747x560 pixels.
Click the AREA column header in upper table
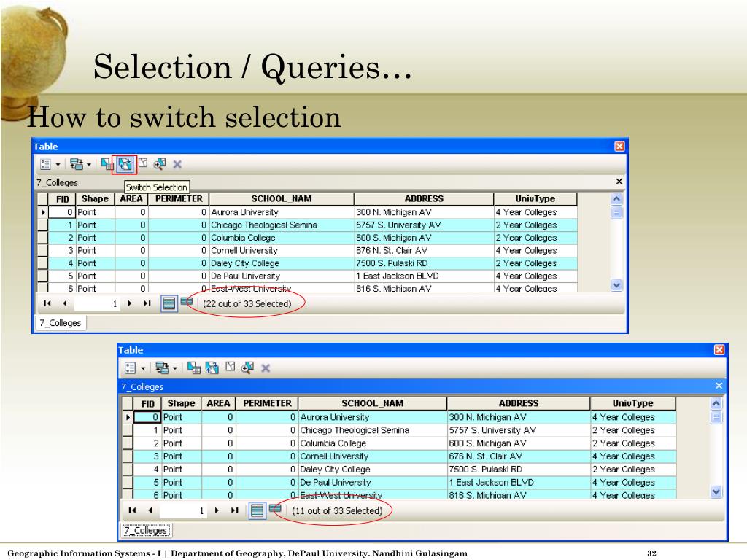coord(131,199)
